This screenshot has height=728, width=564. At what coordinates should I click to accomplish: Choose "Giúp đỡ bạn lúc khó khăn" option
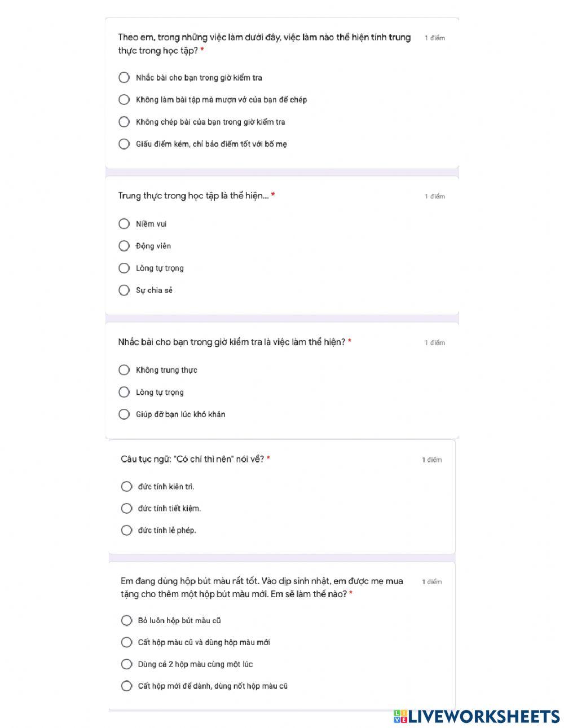124,414
